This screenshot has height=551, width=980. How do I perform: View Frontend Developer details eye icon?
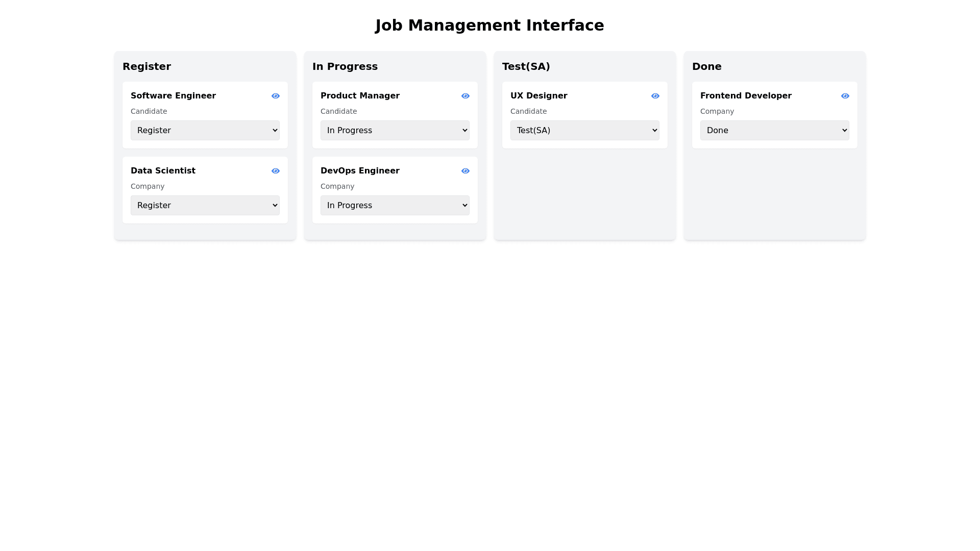point(845,96)
